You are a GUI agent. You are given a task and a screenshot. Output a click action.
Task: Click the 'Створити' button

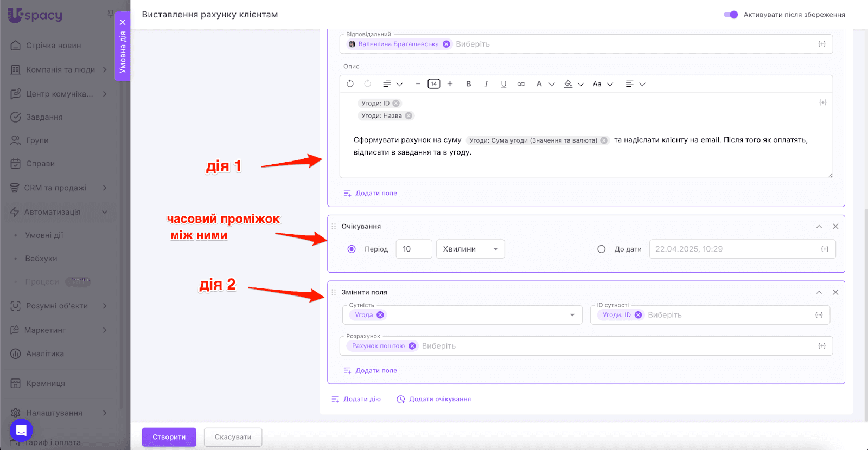coord(169,437)
